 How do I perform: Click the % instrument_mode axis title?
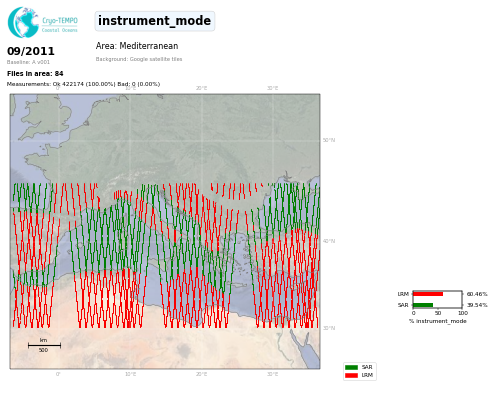tap(438, 321)
